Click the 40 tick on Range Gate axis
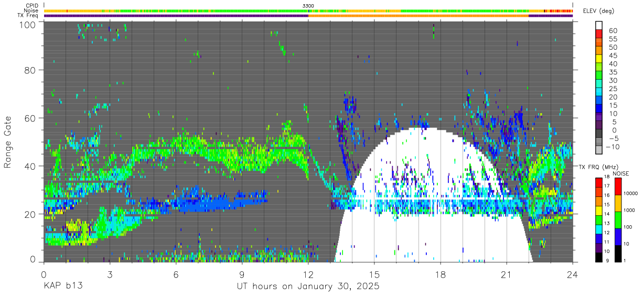 (30, 166)
